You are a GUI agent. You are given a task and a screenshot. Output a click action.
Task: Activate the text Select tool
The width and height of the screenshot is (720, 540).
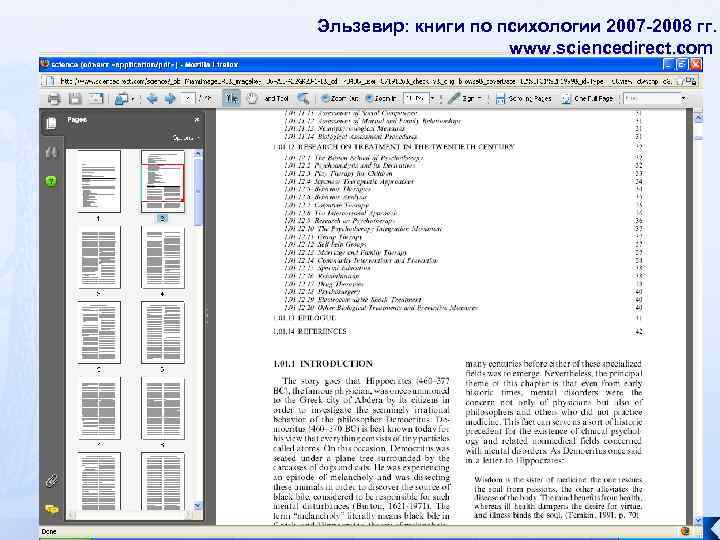(231, 98)
